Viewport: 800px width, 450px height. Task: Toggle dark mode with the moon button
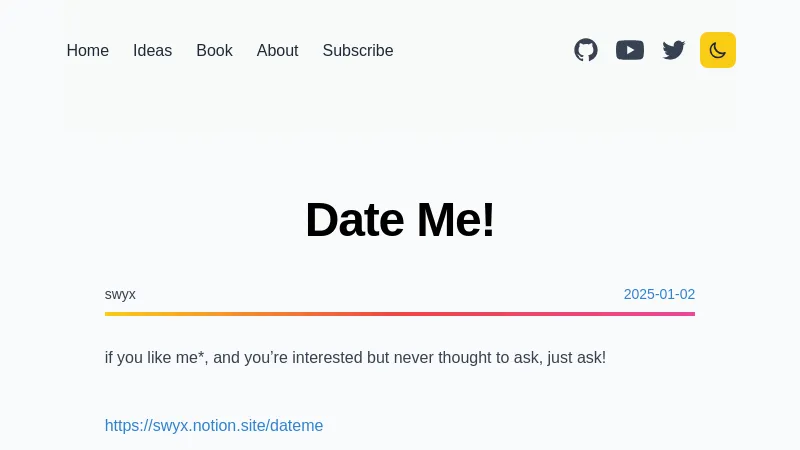click(x=718, y=50)
